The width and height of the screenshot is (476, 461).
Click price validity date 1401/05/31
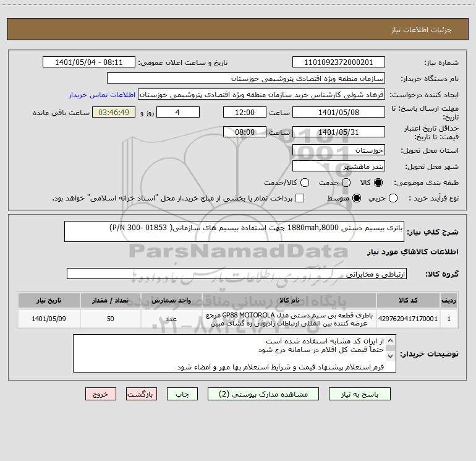coord(339,132)
